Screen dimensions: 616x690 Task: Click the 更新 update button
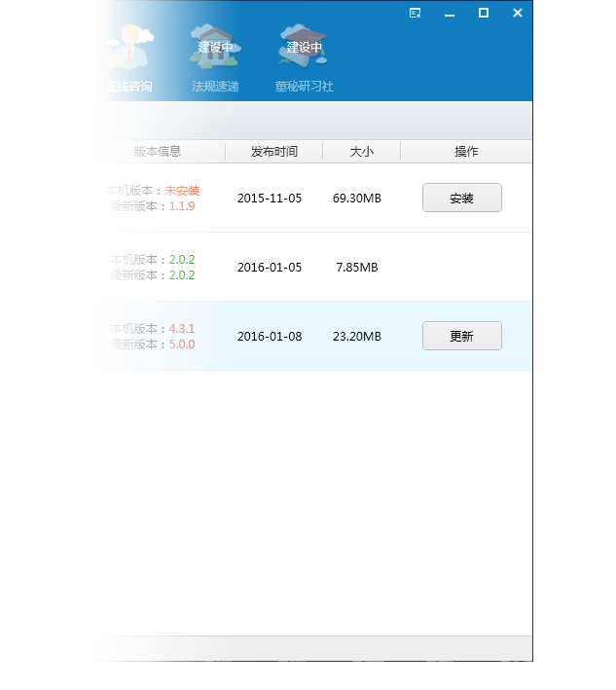pyautogui.click(x=461, y=336)
